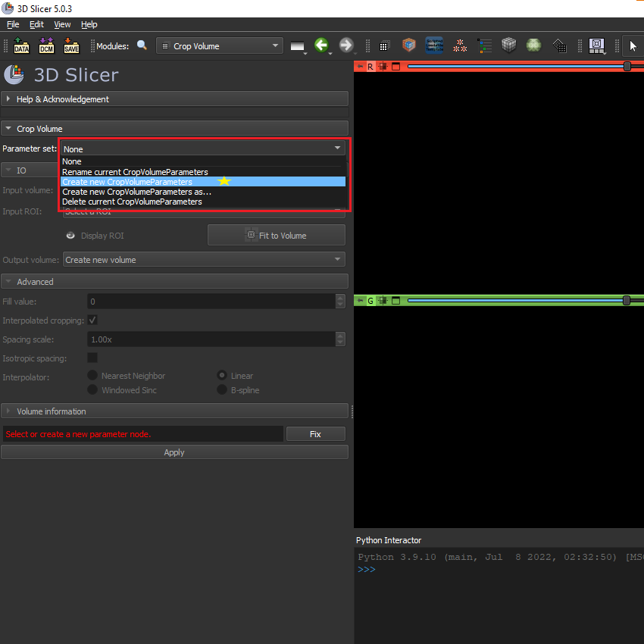Open the DCM DICOM browser icon
The height and width of the screenshot is (644, 644).
(46, 45)
